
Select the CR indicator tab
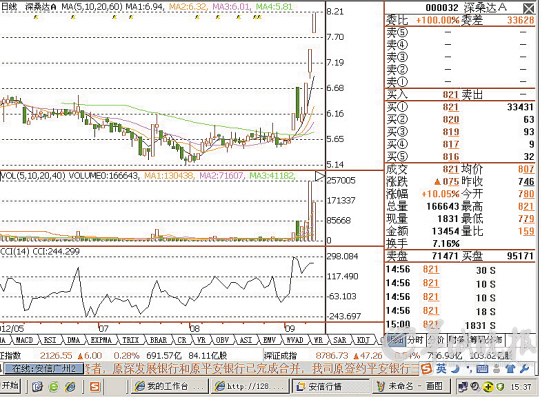coord(182,340)
